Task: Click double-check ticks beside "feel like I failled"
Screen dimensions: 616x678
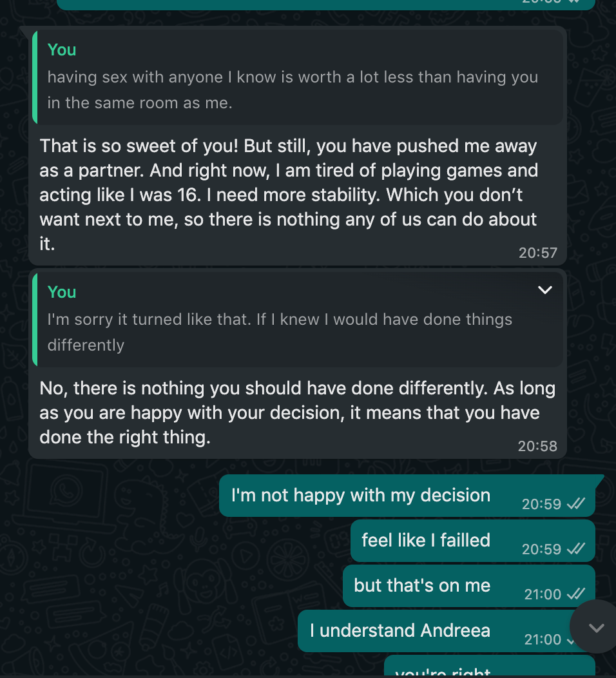Action: [x=576, y=548]
